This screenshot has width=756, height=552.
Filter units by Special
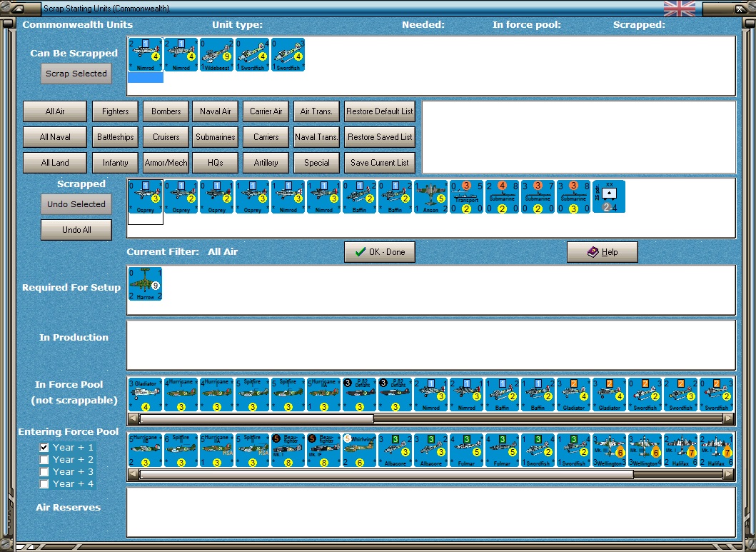tap(316, 163)
